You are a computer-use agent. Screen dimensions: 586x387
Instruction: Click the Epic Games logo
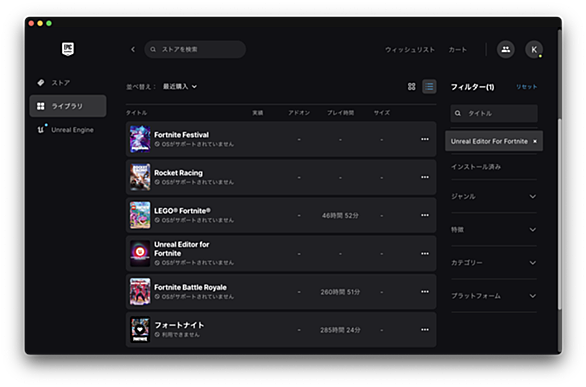(x=68, y=49)
